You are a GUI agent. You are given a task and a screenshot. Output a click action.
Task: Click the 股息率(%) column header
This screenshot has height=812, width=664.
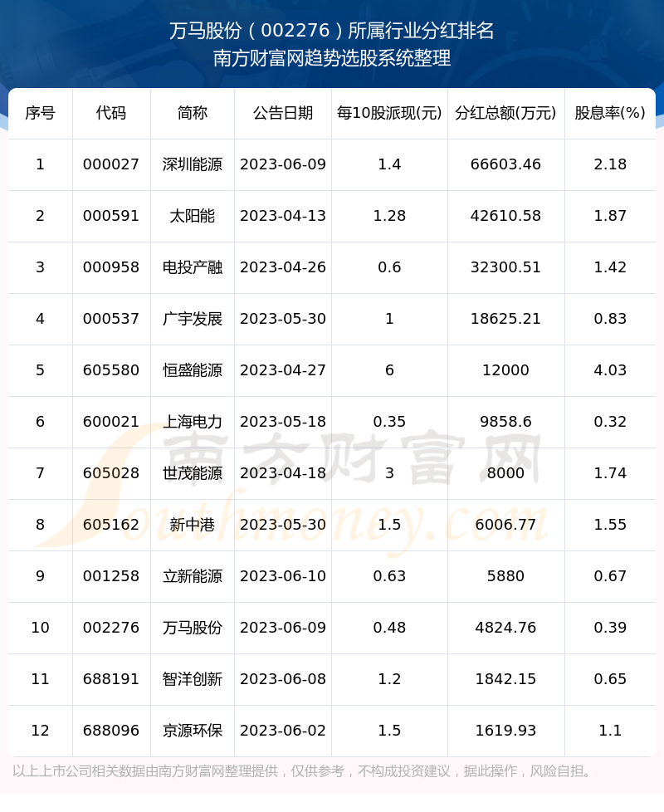(x=610, y=113)
